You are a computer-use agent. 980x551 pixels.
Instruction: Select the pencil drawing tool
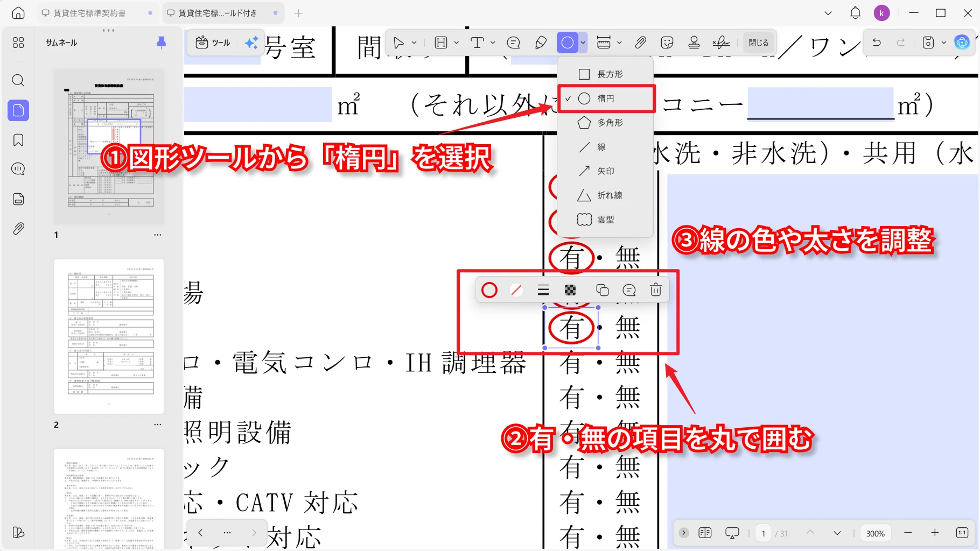click(541, 43)
